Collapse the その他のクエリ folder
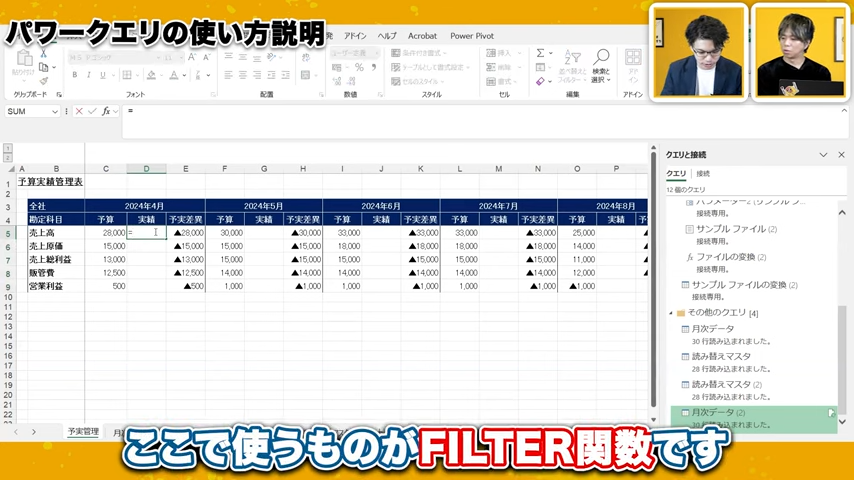 click(671, 313)
